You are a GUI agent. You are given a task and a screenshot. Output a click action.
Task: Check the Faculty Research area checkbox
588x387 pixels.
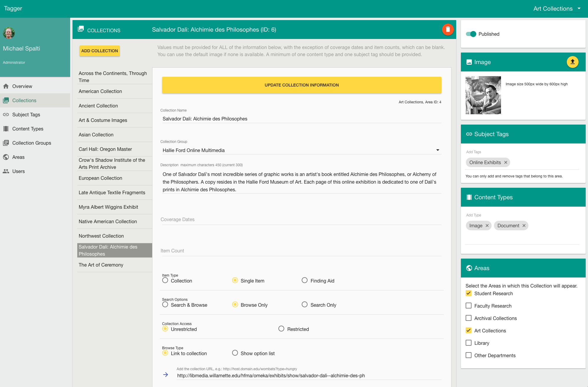pos(468,306)
